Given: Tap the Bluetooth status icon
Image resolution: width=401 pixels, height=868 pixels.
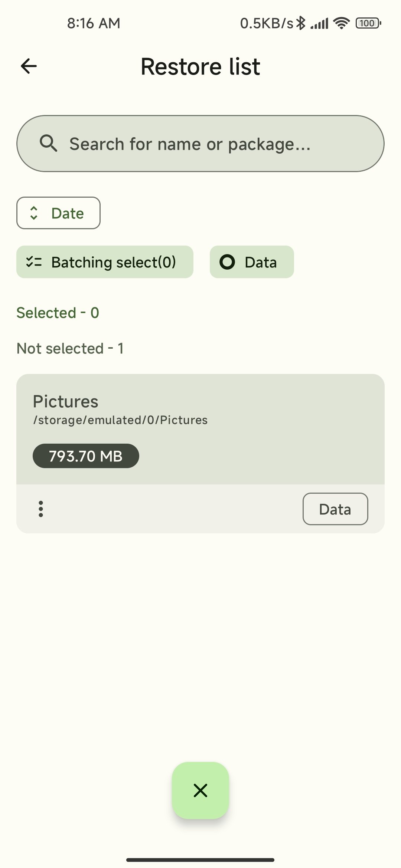Looking at the screenshot, I should coord(301,23).
